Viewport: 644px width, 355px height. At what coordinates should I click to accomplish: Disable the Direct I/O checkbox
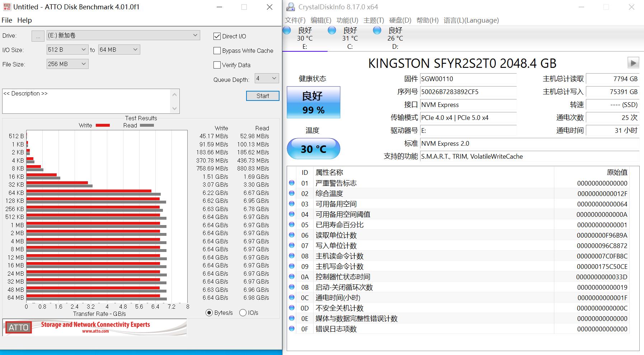217,36
